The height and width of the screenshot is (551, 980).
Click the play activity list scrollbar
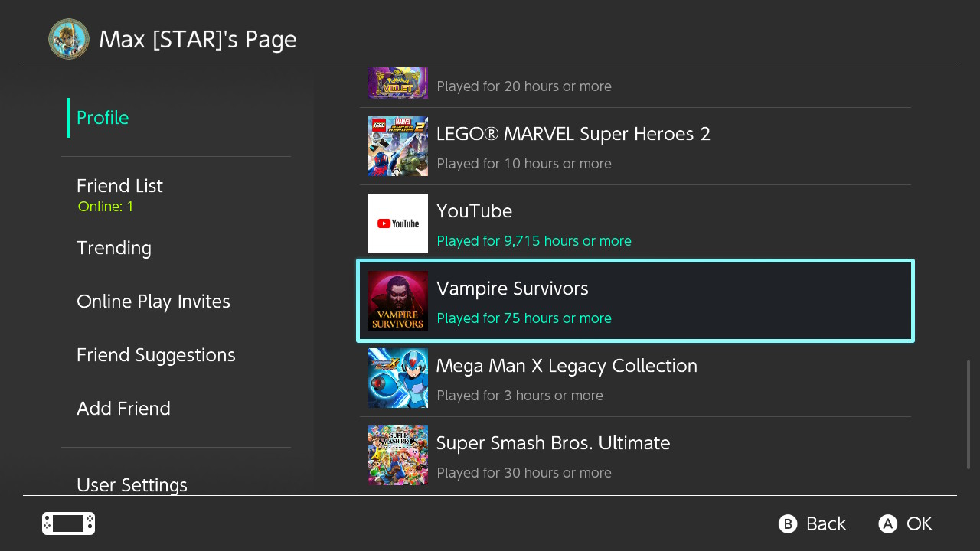[x=969, y=414]
